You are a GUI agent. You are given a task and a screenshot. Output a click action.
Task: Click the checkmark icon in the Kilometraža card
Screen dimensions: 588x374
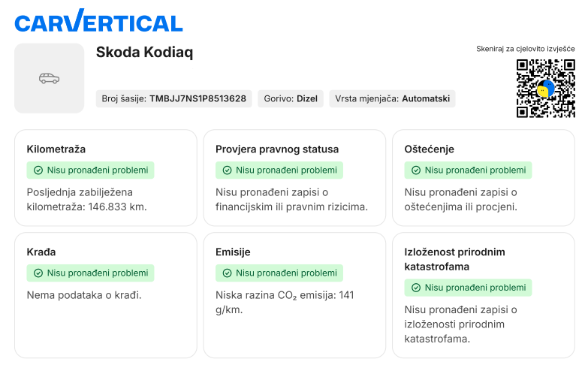pos(38,170)
